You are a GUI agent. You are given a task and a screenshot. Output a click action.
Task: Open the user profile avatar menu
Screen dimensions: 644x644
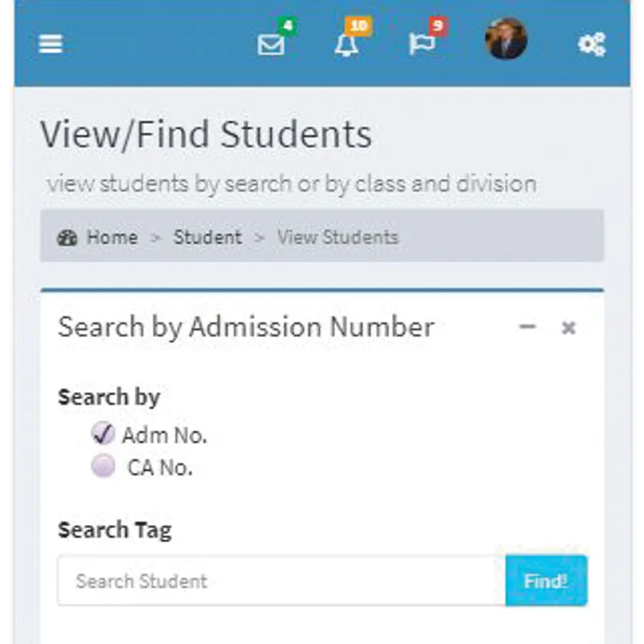click(x=506, y=39)
